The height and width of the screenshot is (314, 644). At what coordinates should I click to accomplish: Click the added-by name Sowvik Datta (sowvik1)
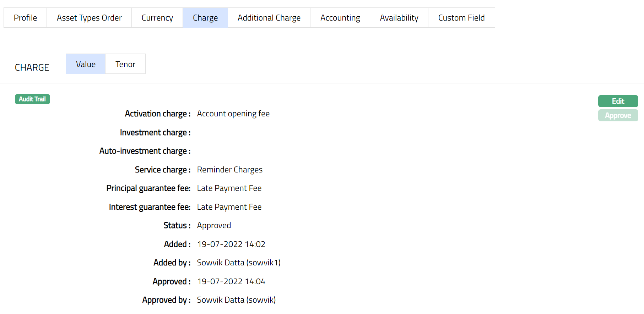[x=238, y=263]
